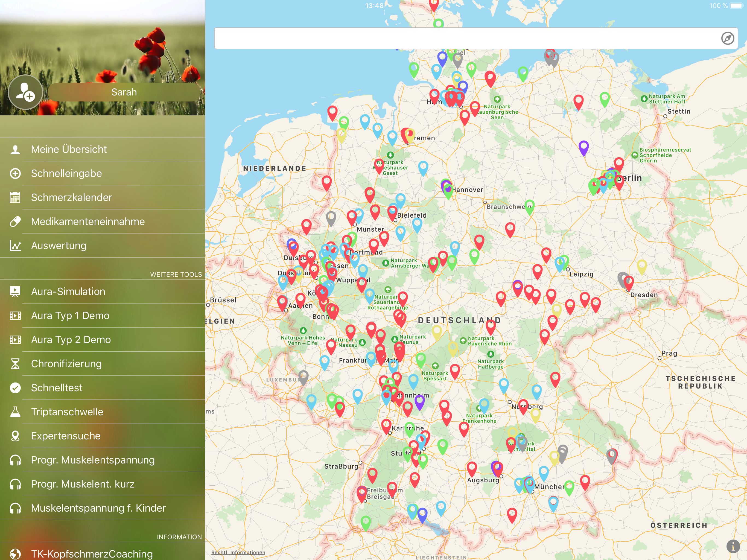Click the Naturpark Spessart map label

coord(435,376)
